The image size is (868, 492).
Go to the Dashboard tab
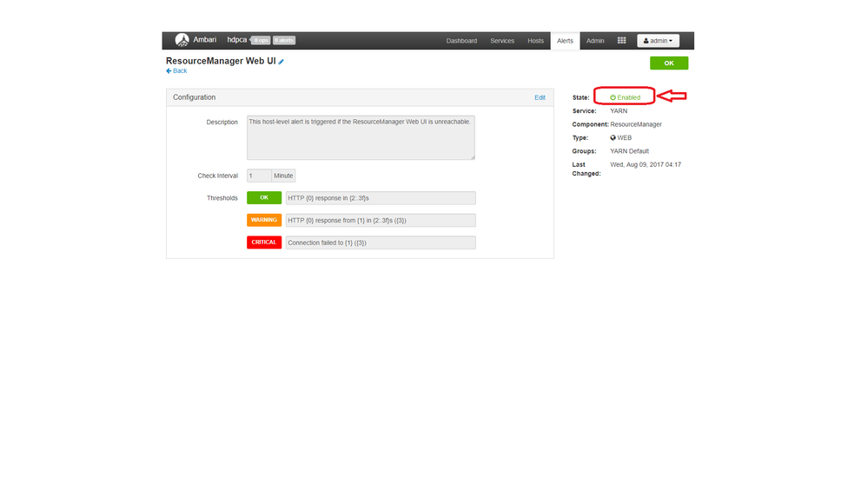[461, 41]
